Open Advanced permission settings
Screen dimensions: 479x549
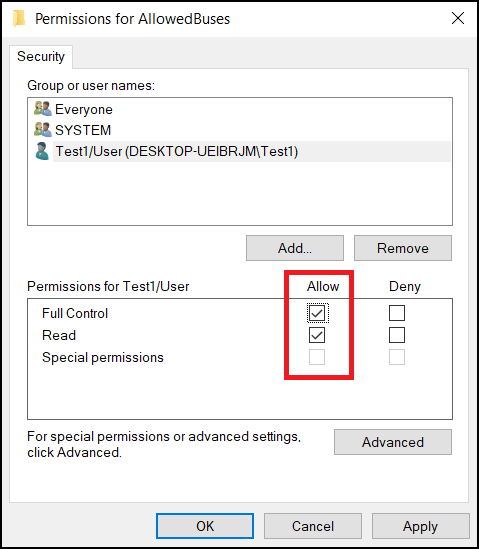pyautogui.click(x=393, y=442)
